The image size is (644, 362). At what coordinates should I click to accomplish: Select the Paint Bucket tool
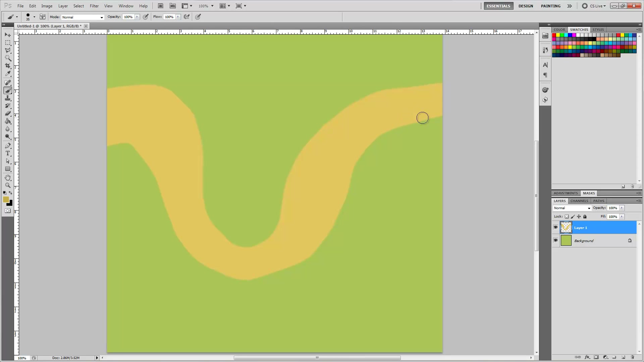click(8, 121)
